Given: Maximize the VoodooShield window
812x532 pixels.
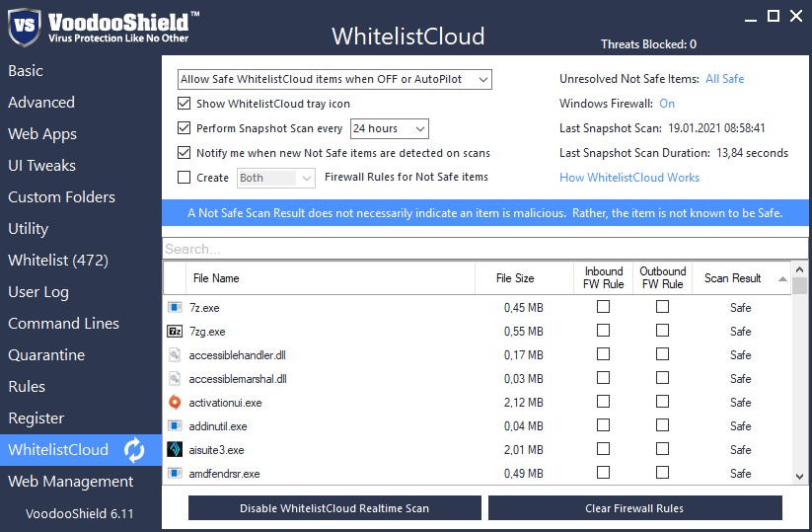Looking at the screenshot, I should pyautogui.click(x=774, y=16).
